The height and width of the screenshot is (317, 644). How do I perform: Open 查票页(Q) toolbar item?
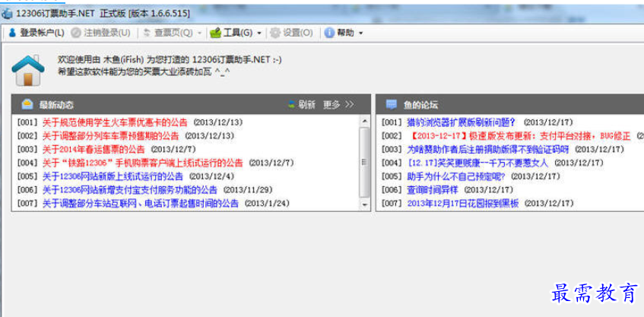tap(173, 33)
